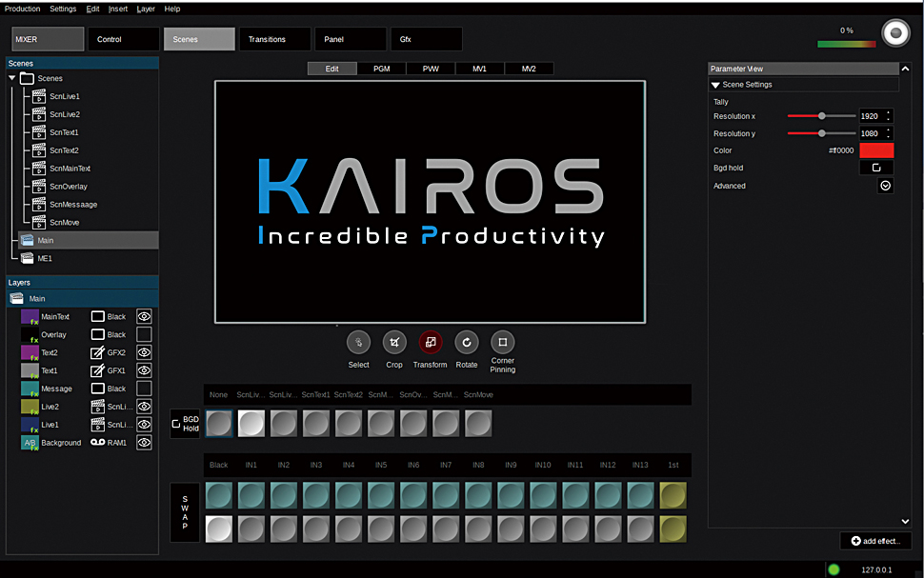The image size is (924, 578).
Task: Hide the Live2 layer
Action: click(144, 407)
